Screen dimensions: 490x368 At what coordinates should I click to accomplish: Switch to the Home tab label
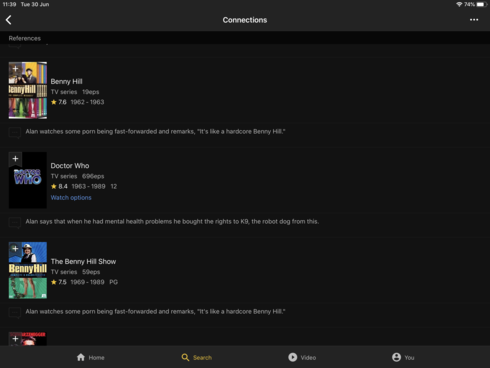click(96, 358)
